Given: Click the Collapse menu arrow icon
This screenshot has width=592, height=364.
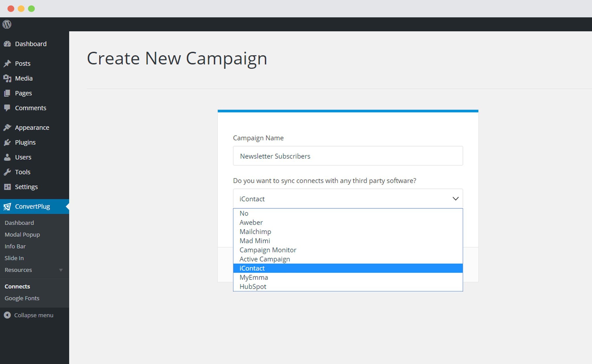Looking at the screenshot, I should pyautogui.click(x=7, y=315).
